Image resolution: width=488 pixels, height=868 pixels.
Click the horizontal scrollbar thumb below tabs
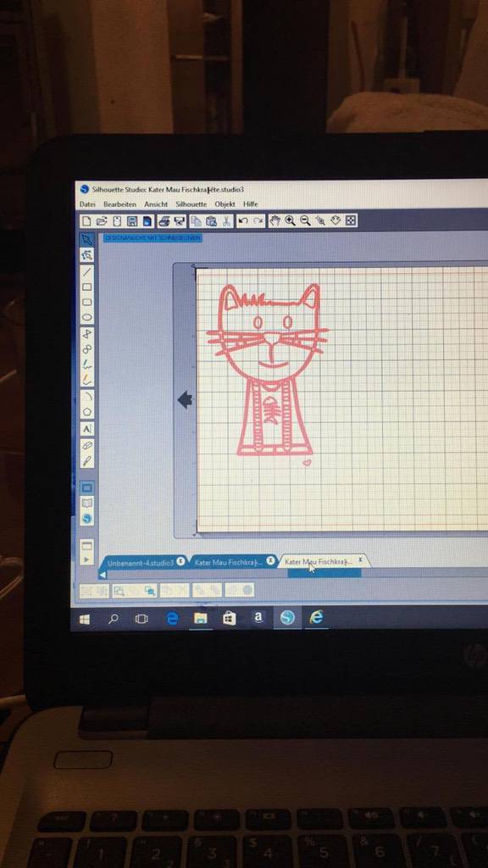pos(324,574)
